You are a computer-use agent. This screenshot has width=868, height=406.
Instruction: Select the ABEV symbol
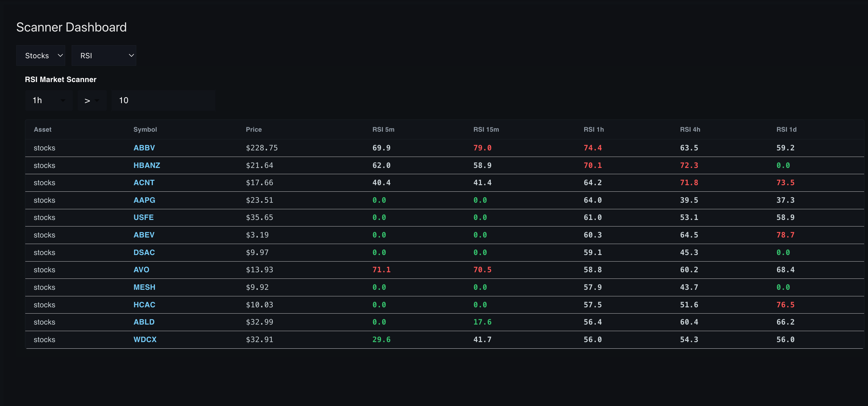click(x=144, y=235)
